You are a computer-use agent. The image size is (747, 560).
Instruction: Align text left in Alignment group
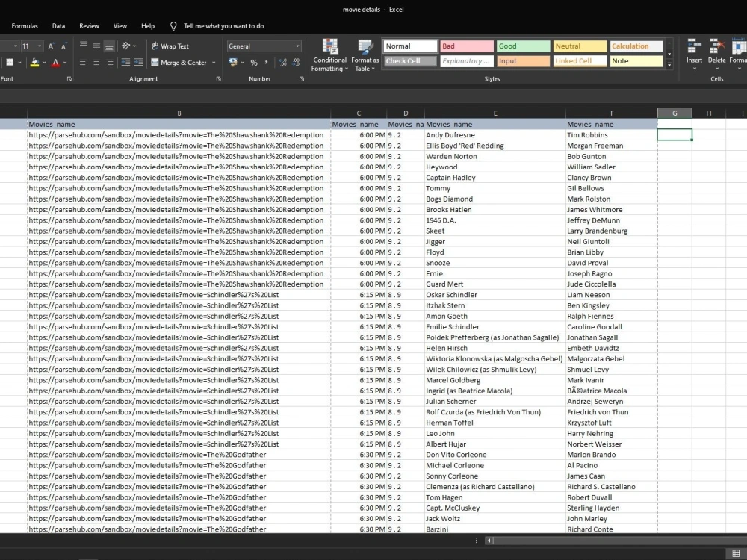tap(84, 63)
